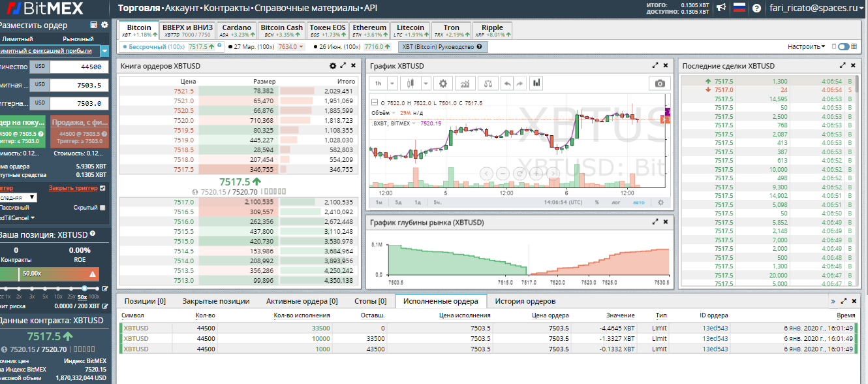Redo chart action

point(519,84)
